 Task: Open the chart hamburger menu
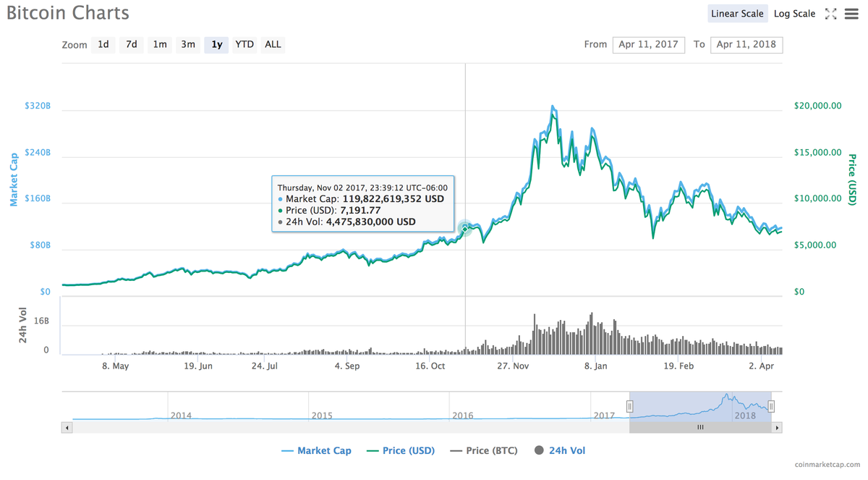(x=851, y=13)
